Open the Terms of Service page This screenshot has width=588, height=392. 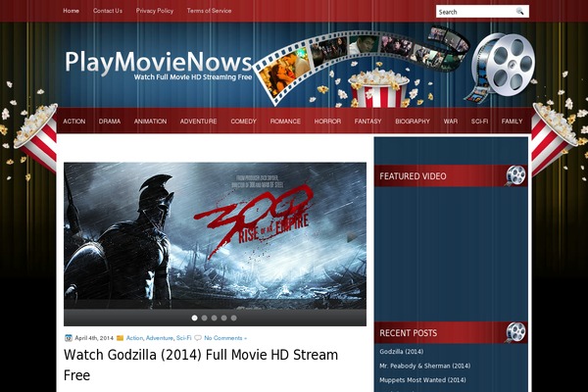coord(209,11)
